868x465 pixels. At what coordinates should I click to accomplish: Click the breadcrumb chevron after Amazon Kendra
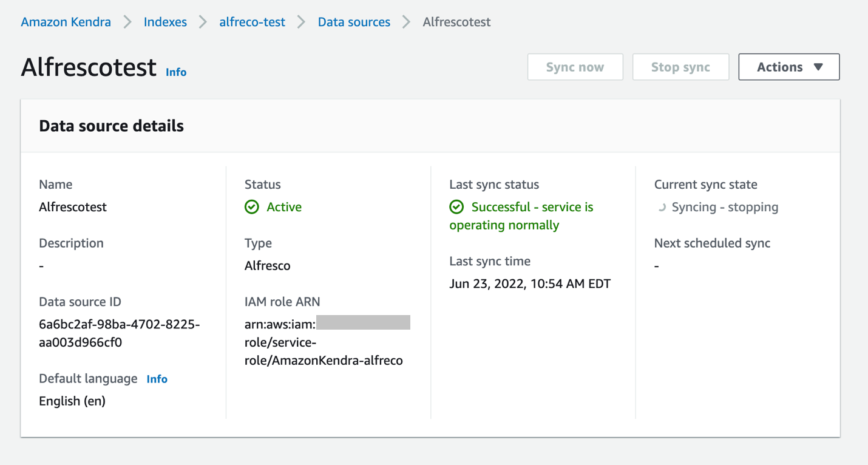point(127,22)
